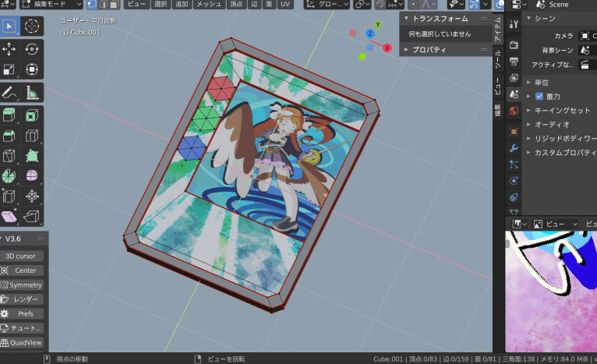Select the 3D Cursor tool

point(32,27)
